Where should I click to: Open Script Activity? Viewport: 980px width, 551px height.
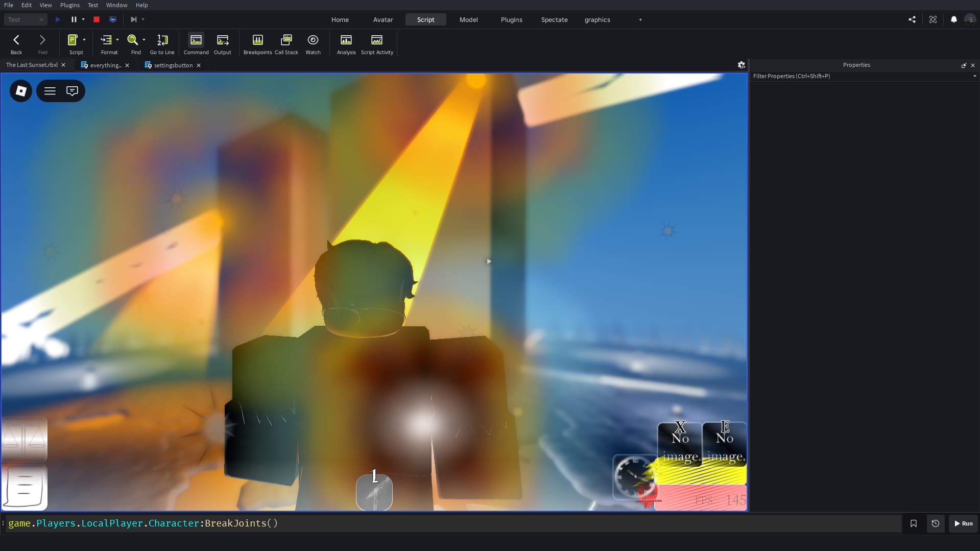(x=377, y=44)
